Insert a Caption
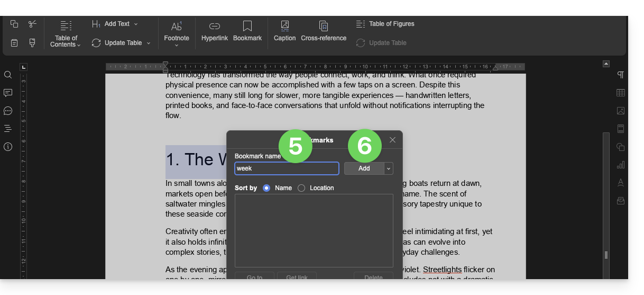The width and height of the screenshot is (644, 295). pos(284,31)
